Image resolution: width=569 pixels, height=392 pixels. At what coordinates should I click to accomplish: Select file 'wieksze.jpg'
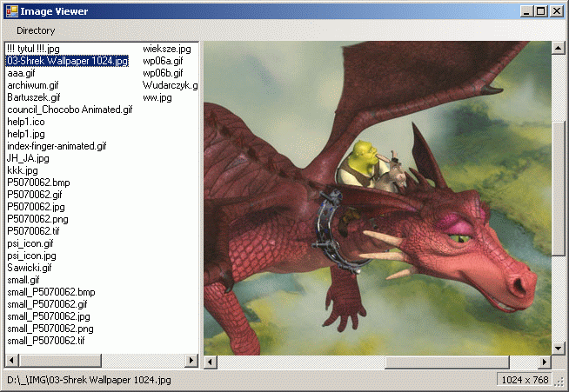click(x=167, y=49)
